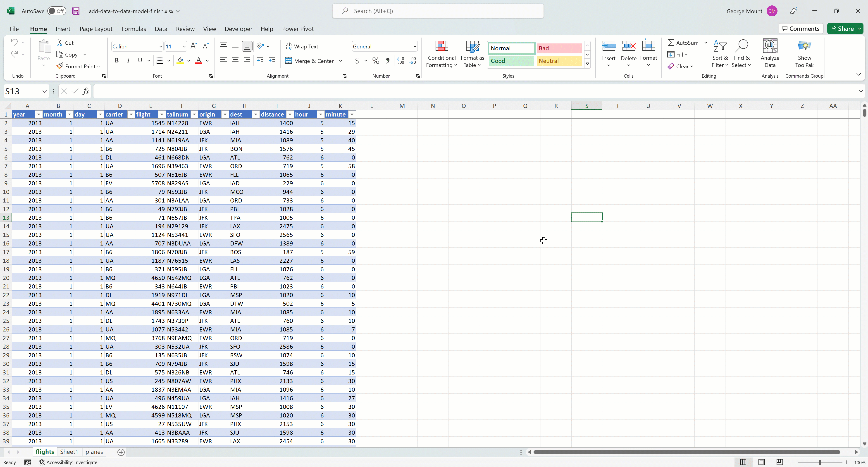Expand the font name Calibri combo box
This screenshot has width=868, height=467.
coord(160,47)
